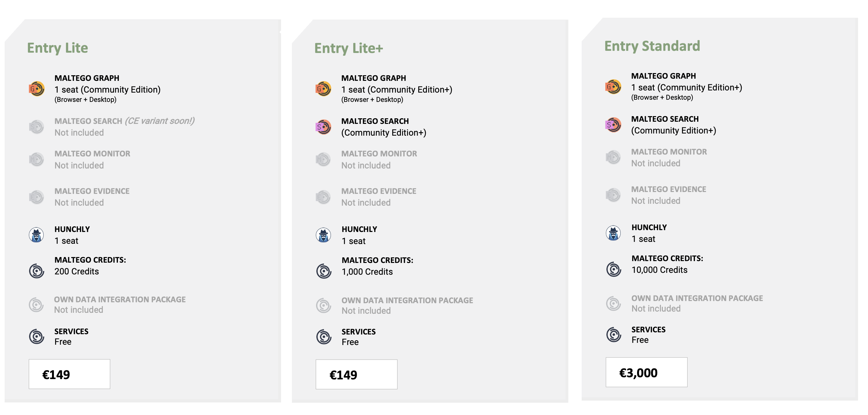Click the Maltego Graph icon in Entry Lite
The height and width of the screenshot is (415, 868).
pyautogui.click(x=37, y=89)
